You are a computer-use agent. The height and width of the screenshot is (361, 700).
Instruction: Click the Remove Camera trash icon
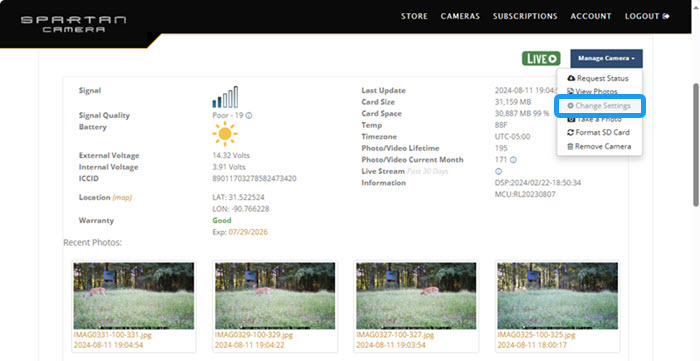(x=570, y=146)
